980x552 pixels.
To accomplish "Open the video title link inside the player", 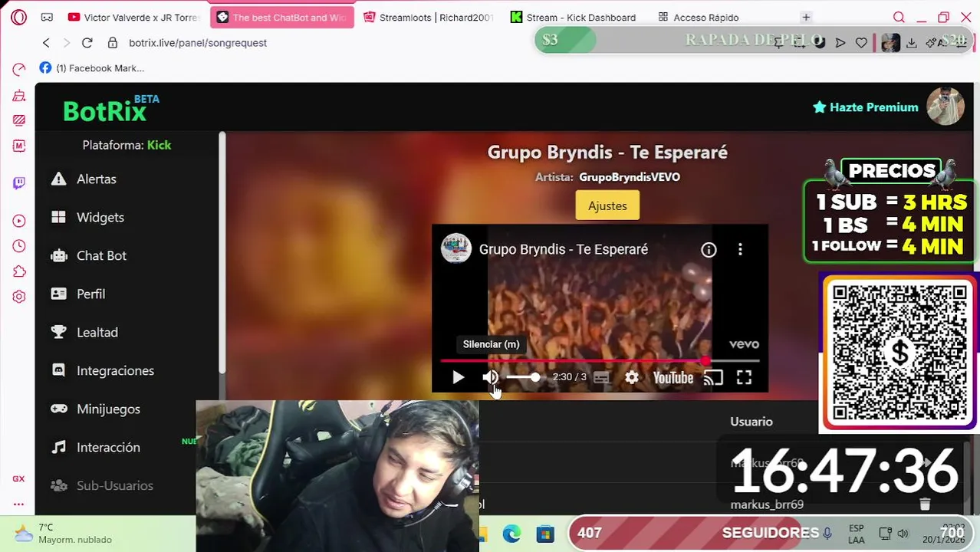I will (564, 249).
